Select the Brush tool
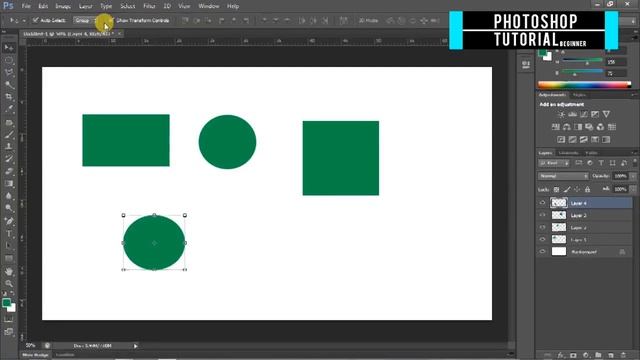The height and width of the screenshot is (360, 640). 9,134
